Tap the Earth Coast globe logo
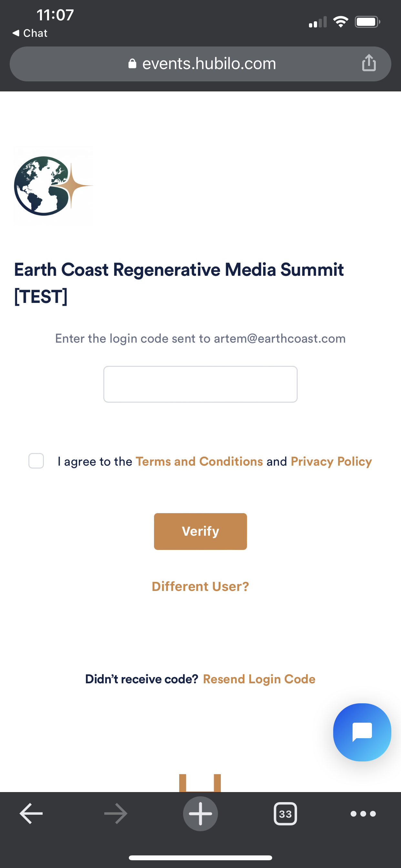Viewport: 401px width, 868px height. tap(53, 186)
